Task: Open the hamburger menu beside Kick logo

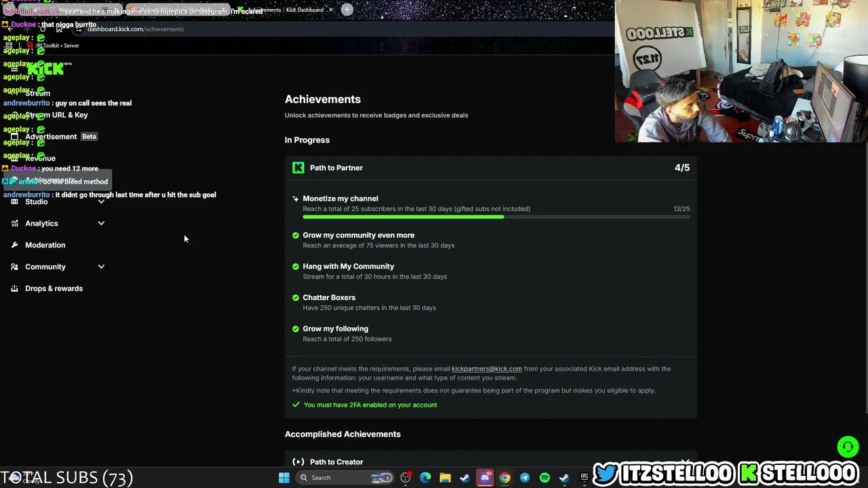Action: (14, 68)
